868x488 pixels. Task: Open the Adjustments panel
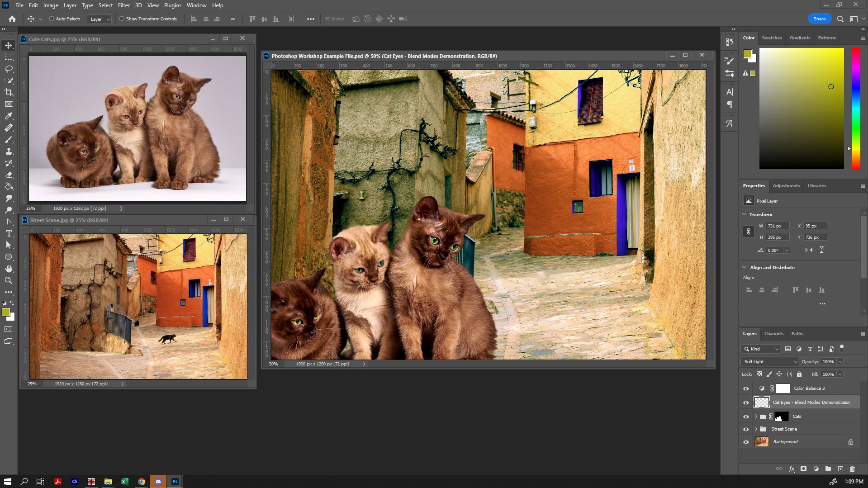(x=786, y=185)
